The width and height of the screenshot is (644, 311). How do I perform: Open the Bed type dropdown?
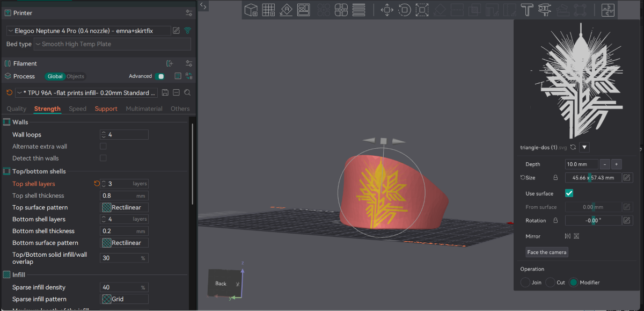tap(112, 44)
